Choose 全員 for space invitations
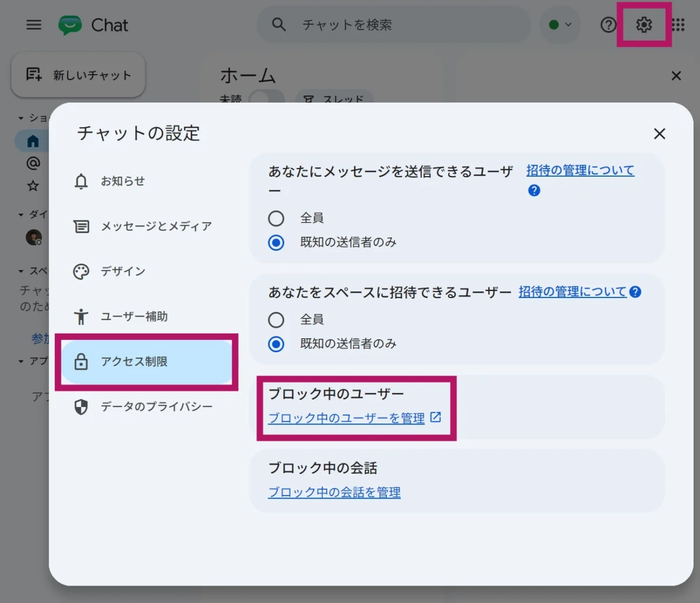700x603 pixels. pyautogui.click(x=276, y=320)
